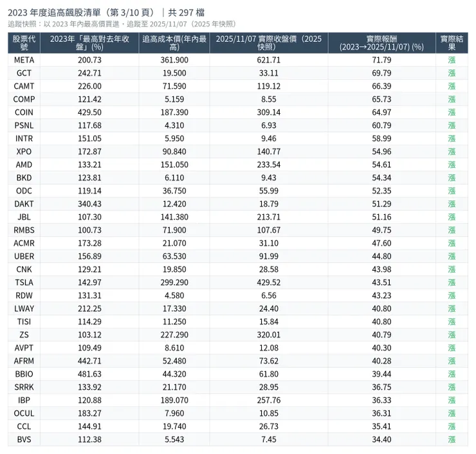Click the 共 297 檔 total count text
476x454 pixels.
click(187, 12)
